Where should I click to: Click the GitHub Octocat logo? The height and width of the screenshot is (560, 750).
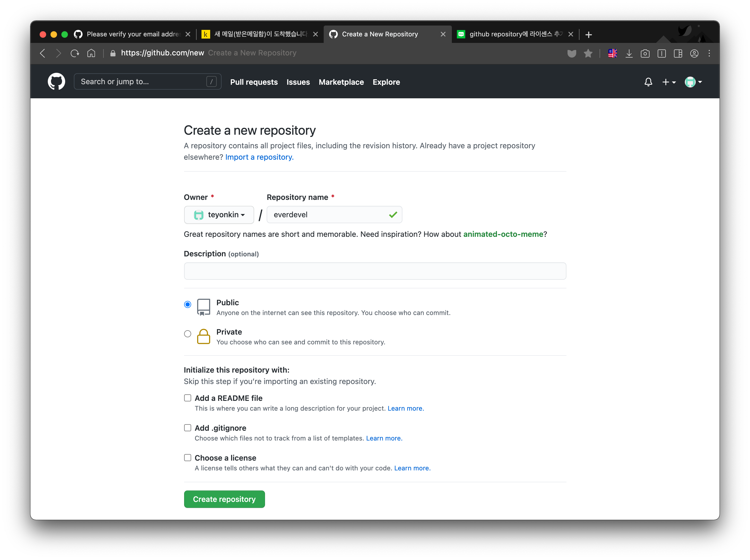point(56,82)
